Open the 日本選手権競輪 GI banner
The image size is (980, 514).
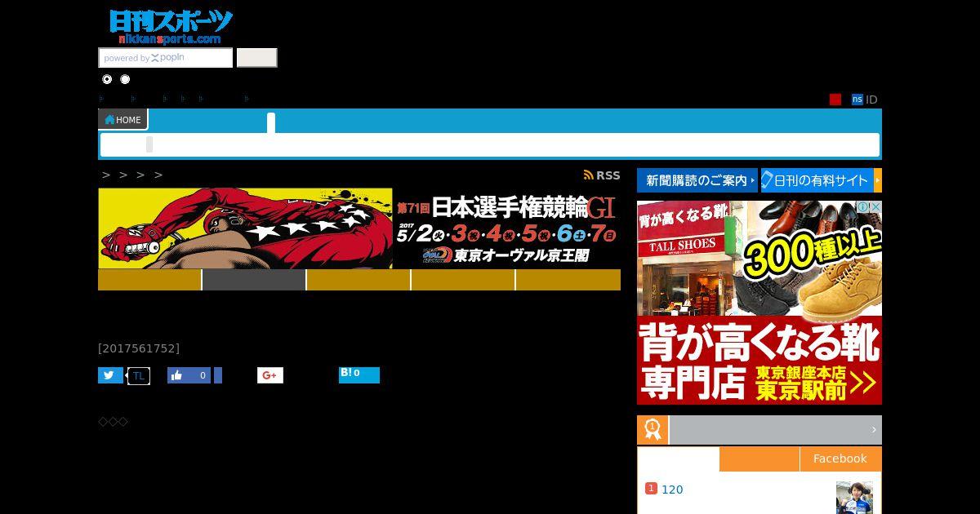point(359,228)
